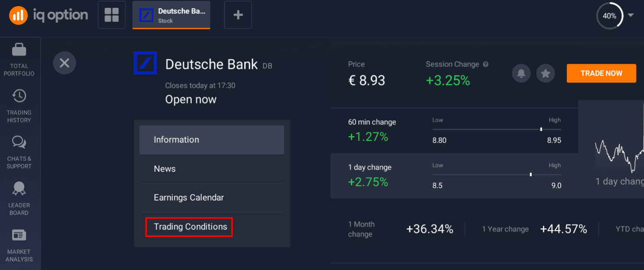Click the Trade Now button
644x270 pixels.
pyautogui.click(x=601, y=73)
